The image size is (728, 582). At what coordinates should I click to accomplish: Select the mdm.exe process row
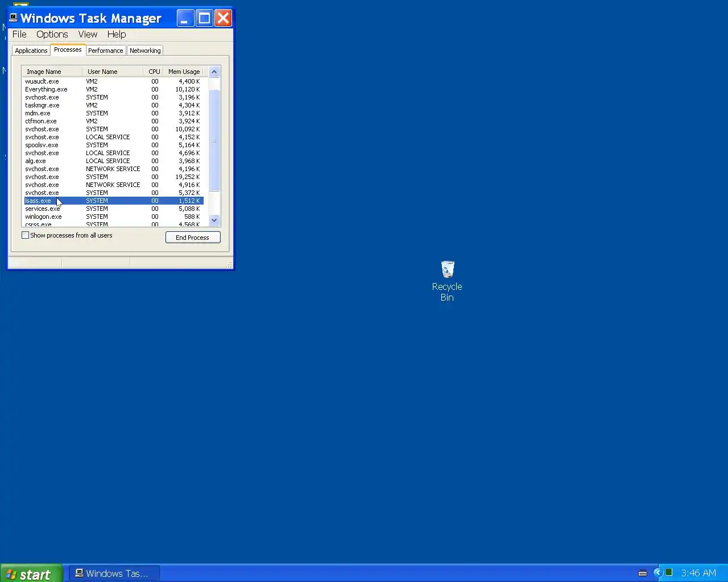click(113, 113)
